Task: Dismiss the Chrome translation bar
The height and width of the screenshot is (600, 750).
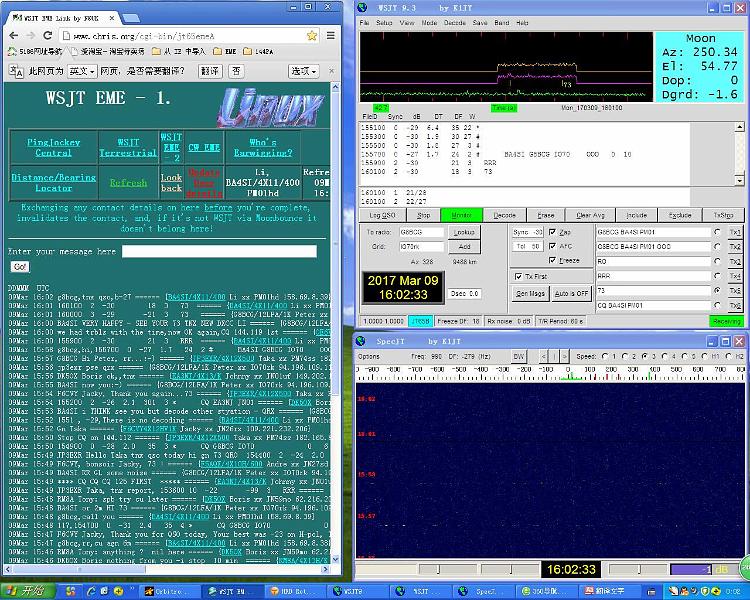Action: [x=331, y=71]
